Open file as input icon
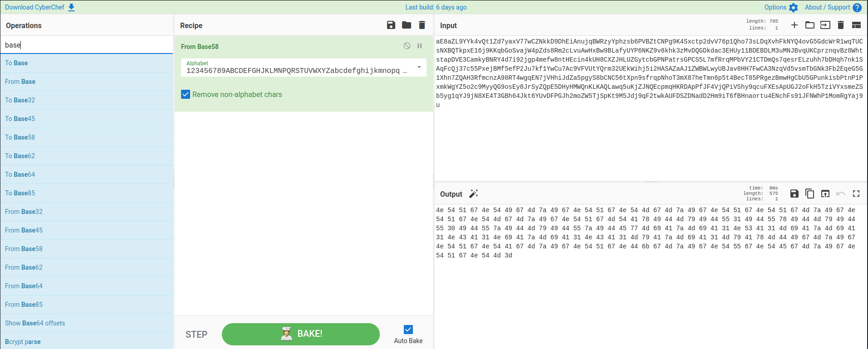 [825, 25]
